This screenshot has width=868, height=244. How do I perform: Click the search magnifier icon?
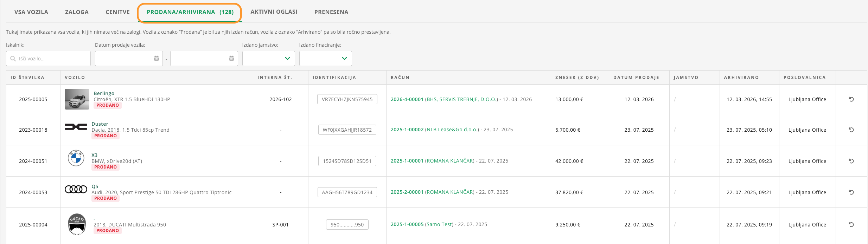(x=13, y=59)
